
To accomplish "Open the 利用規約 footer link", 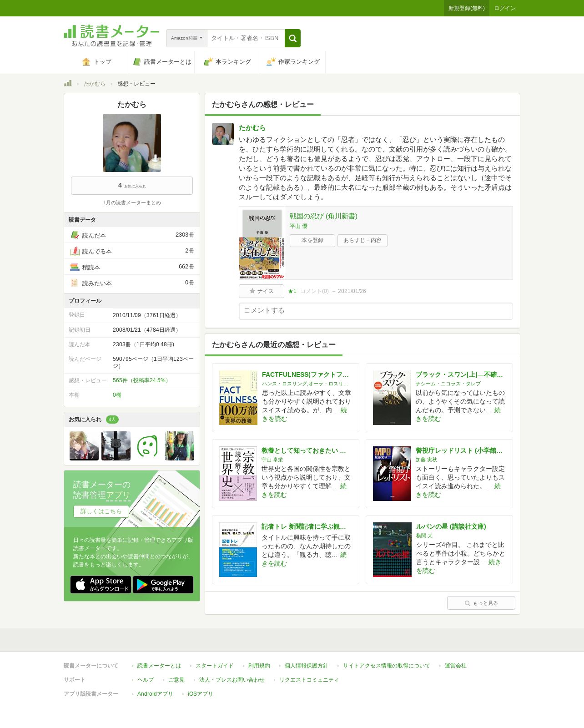I will coord(259,666).
